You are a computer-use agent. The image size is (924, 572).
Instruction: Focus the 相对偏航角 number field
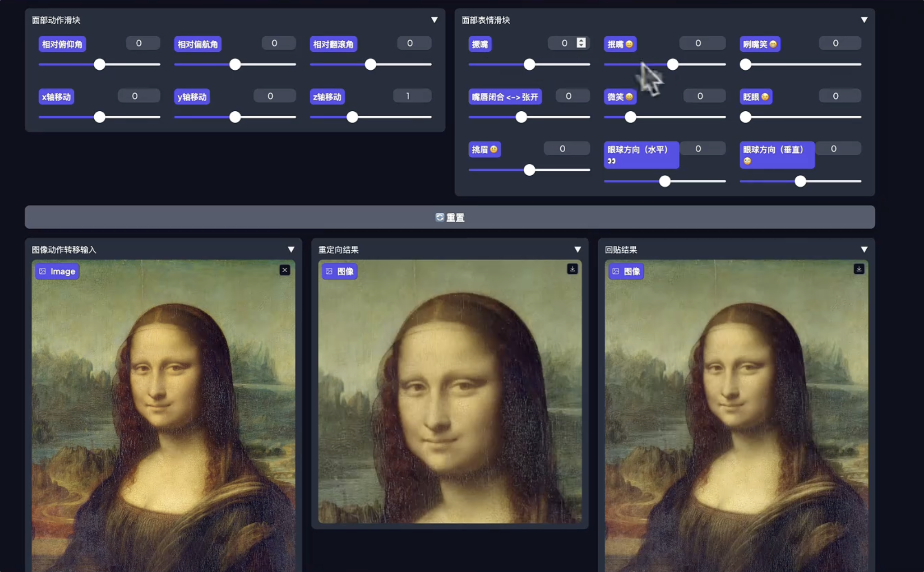(x=279, y=43)
